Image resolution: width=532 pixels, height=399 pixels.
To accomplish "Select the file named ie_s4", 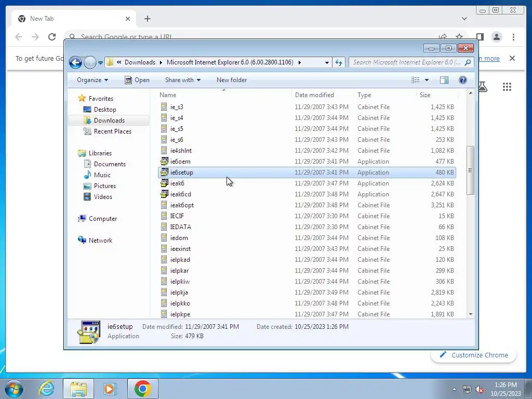I will coord(177,118).
